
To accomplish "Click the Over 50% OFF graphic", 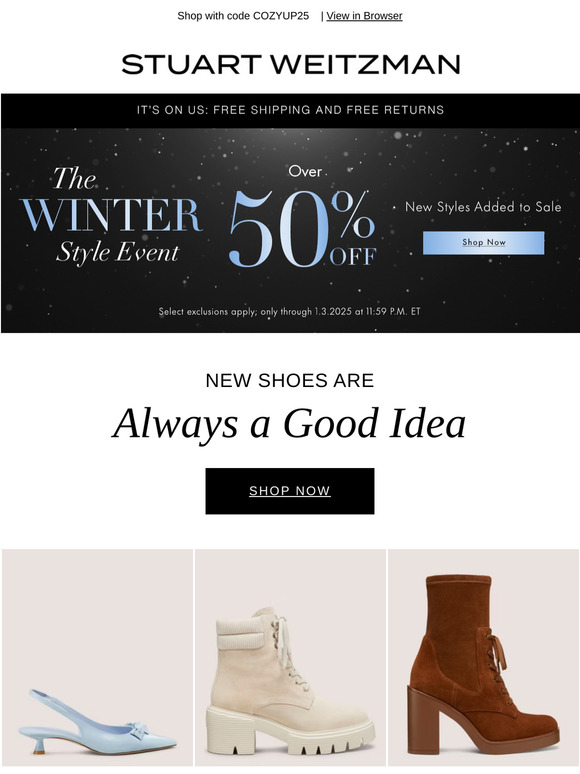I will point(303,218).
